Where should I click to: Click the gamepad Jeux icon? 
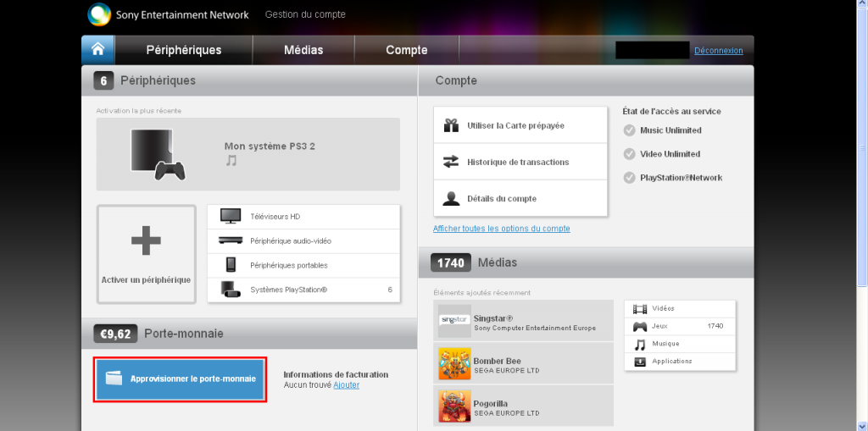pos(640,326)
